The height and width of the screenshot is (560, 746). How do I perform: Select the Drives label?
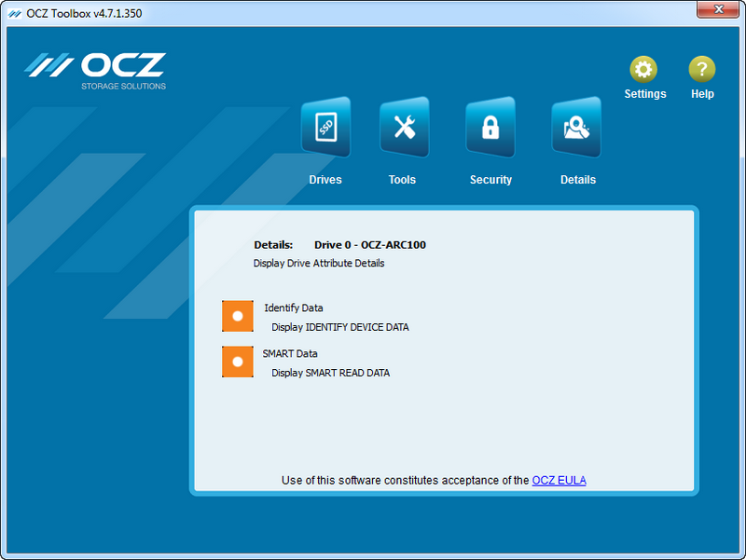coord(325,180)
